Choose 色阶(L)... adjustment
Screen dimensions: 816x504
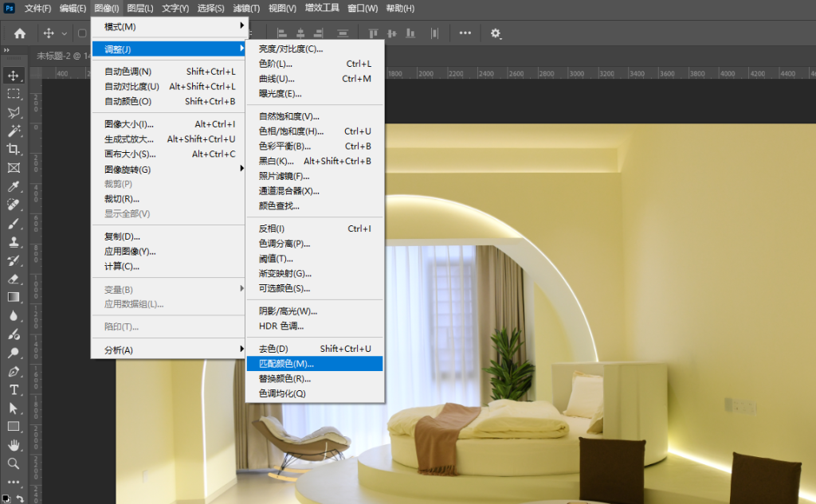pos(315,64)
